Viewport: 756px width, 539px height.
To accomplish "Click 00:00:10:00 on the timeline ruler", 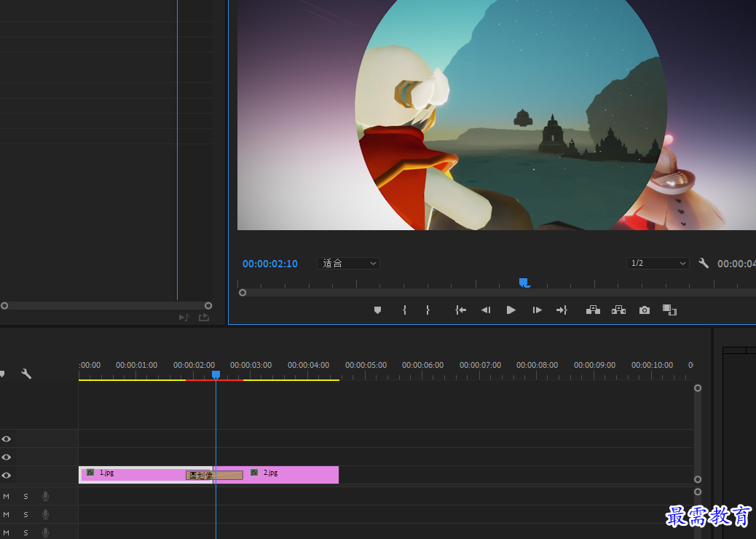I will (653, 366).
